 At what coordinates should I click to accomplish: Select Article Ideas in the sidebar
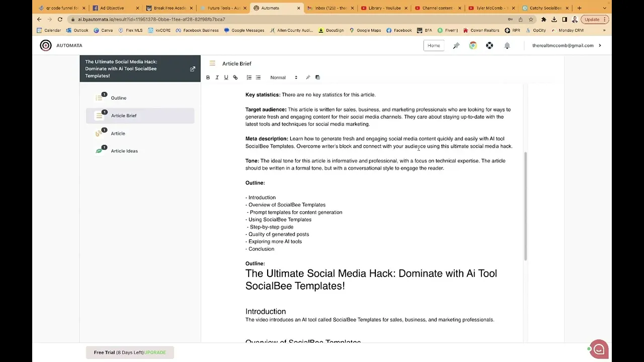140,151
